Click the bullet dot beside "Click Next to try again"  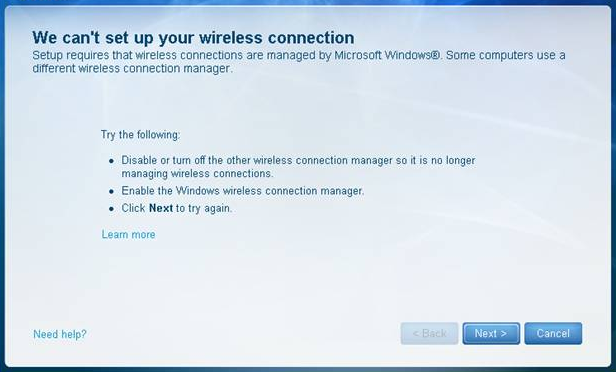click(x=112, y=209)
